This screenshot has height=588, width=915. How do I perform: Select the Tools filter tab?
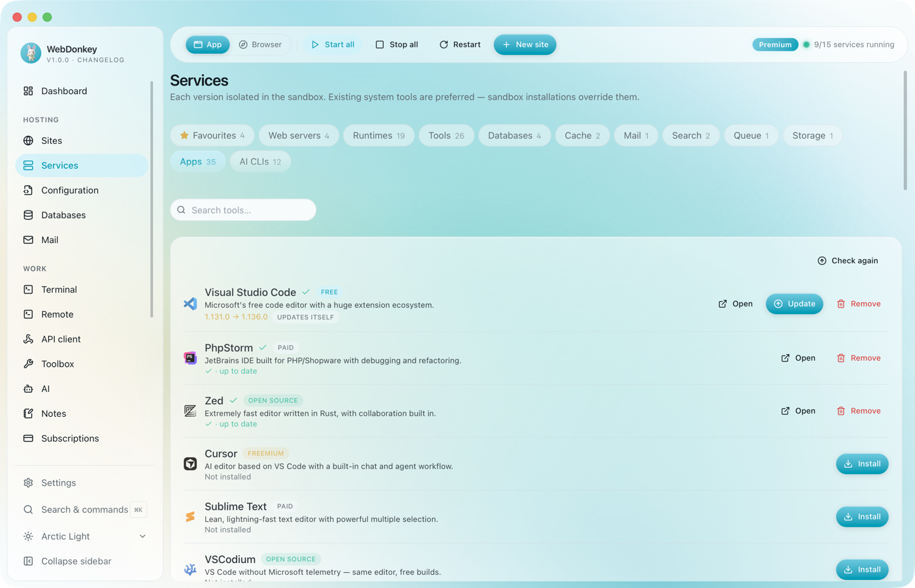446,135
